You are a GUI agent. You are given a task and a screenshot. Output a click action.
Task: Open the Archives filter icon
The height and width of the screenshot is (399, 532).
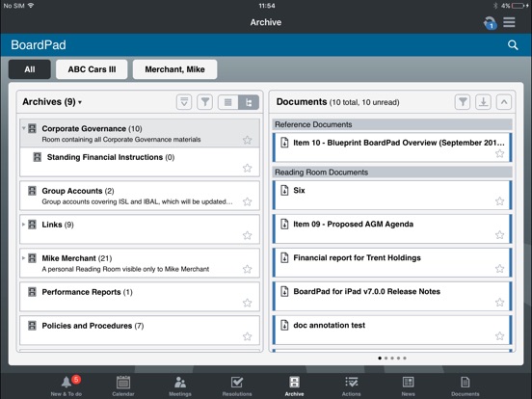click(205, 102)
